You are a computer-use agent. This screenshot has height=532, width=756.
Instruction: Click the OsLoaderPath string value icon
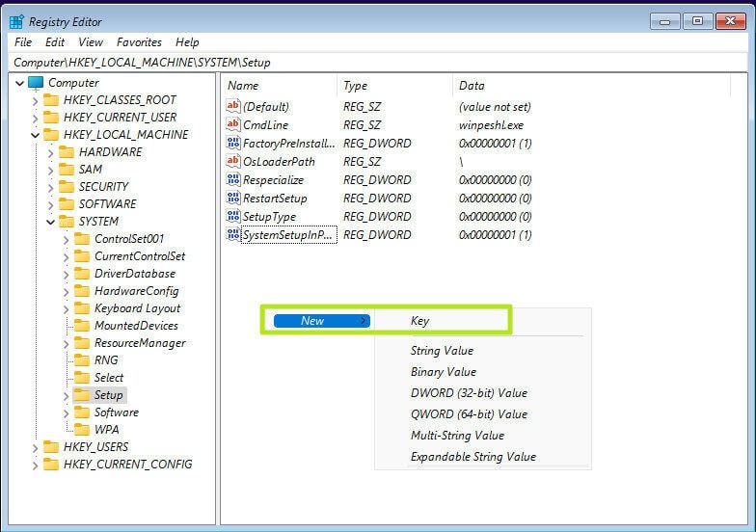point(232,162)
